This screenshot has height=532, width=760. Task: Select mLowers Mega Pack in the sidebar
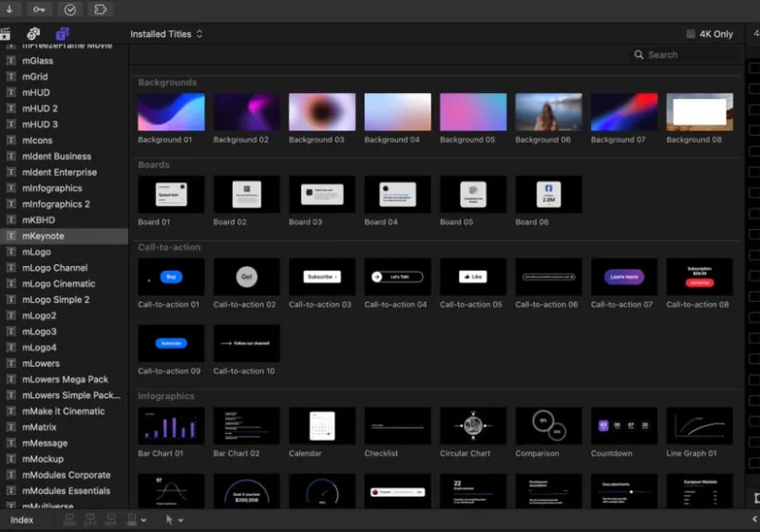[65, 380]
